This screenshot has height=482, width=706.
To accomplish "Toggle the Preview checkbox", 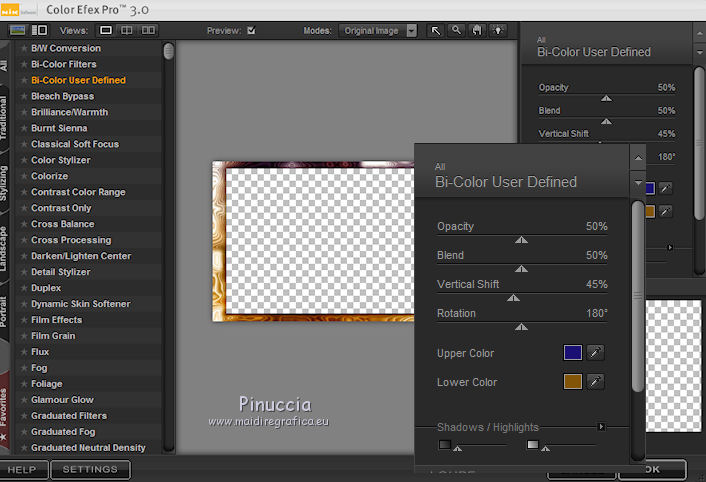I will click(252, 30).
